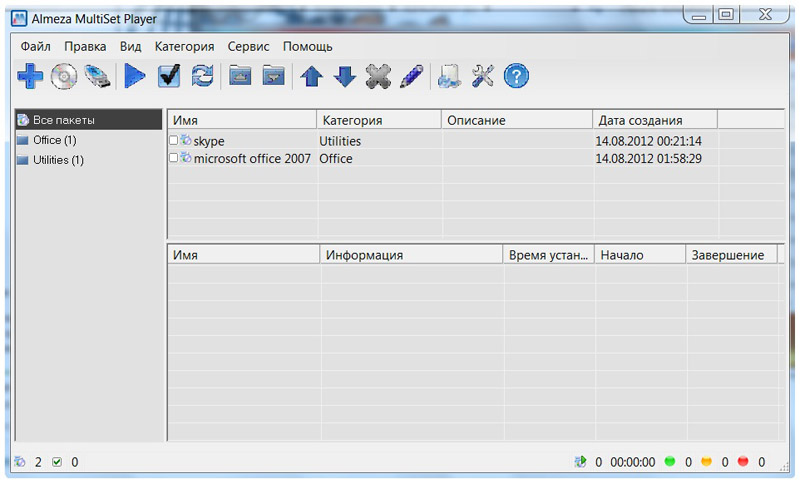
Task: Click the Завершение column header
Action: [x=731, y=255]
